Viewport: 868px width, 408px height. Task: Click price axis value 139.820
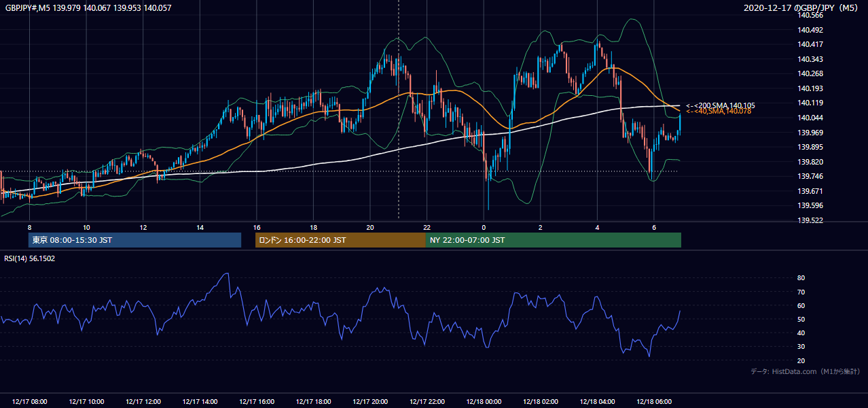pyautogui.click(x=810, y=162)
